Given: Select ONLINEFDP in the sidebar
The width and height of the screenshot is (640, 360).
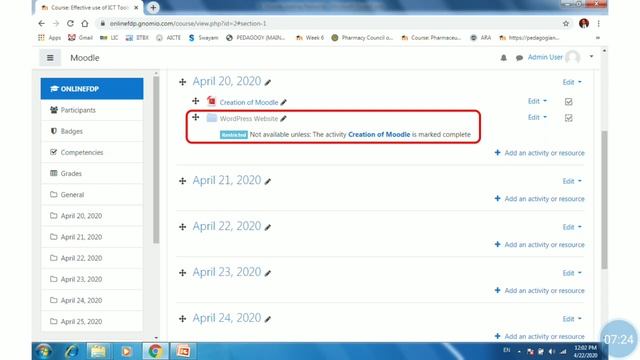Looking at the screenshot, I should coord(92,89).
